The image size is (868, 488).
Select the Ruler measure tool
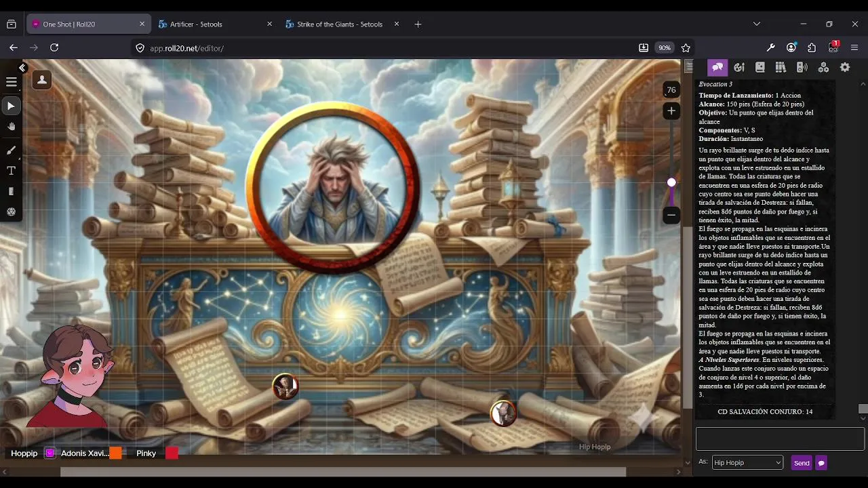click(11, 192)
